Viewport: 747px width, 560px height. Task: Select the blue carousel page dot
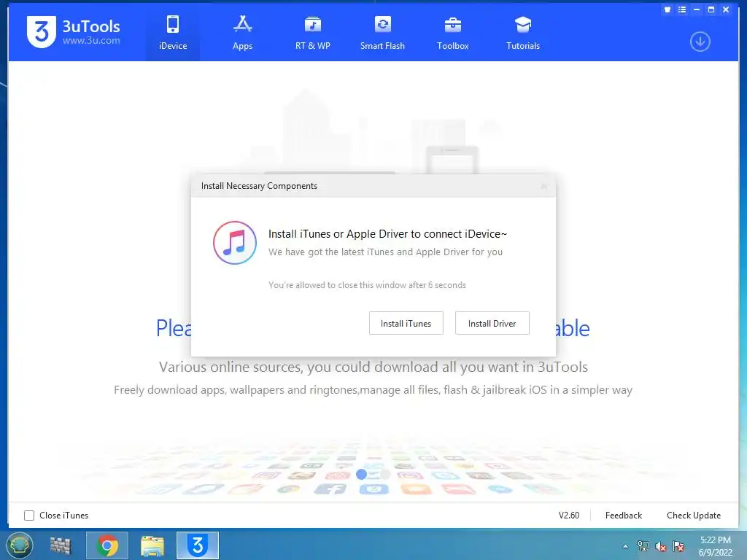(x=362, y=474)
